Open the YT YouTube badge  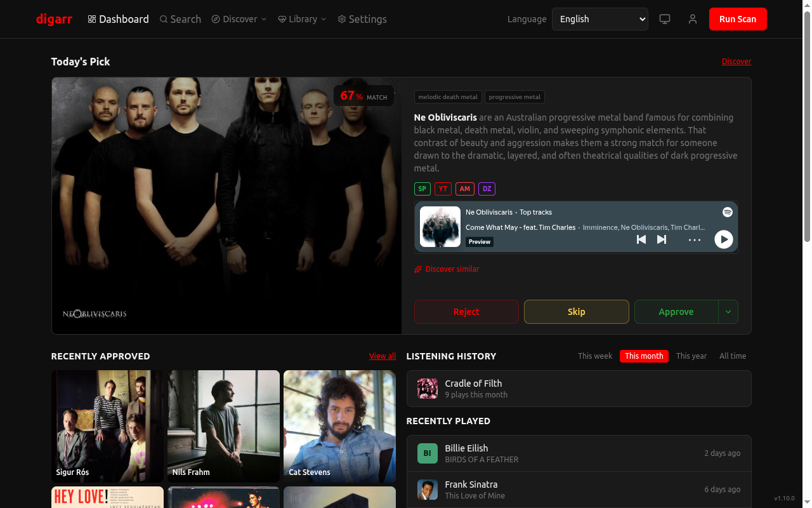point(443,189)
